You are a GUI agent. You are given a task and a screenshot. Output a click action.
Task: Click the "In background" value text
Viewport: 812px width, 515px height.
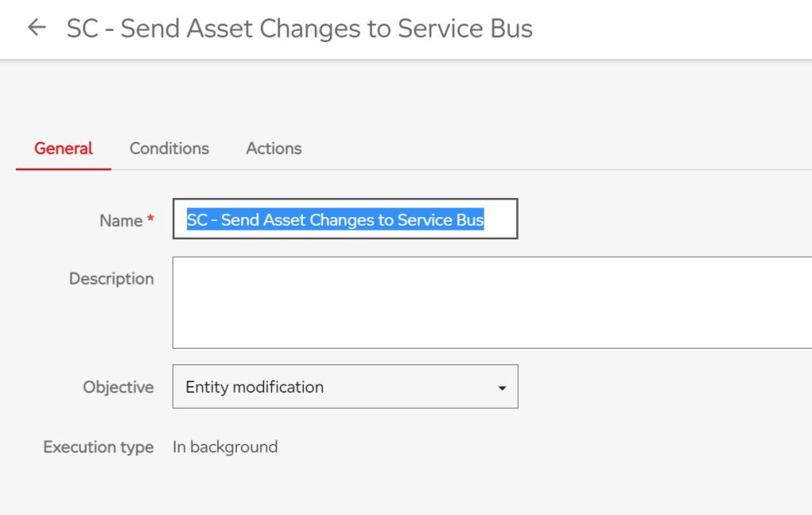tap(225, 447)
